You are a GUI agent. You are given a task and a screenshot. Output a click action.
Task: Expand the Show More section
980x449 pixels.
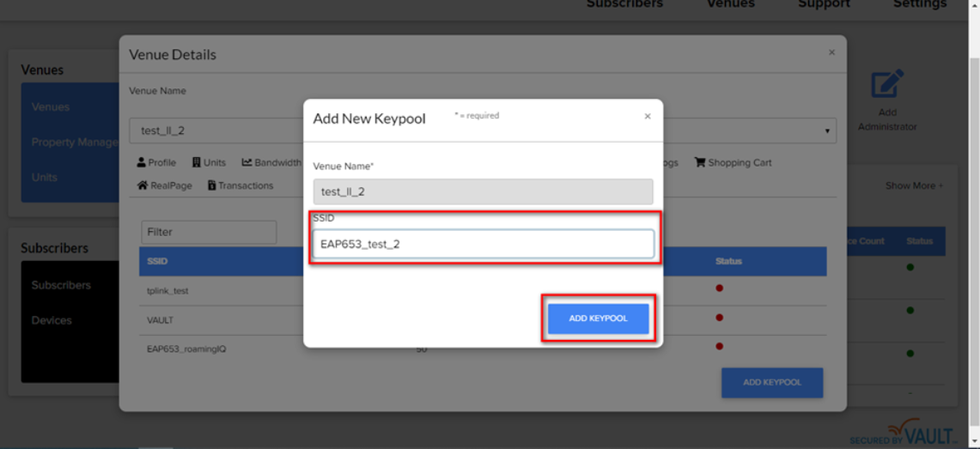tap(914, 185)
